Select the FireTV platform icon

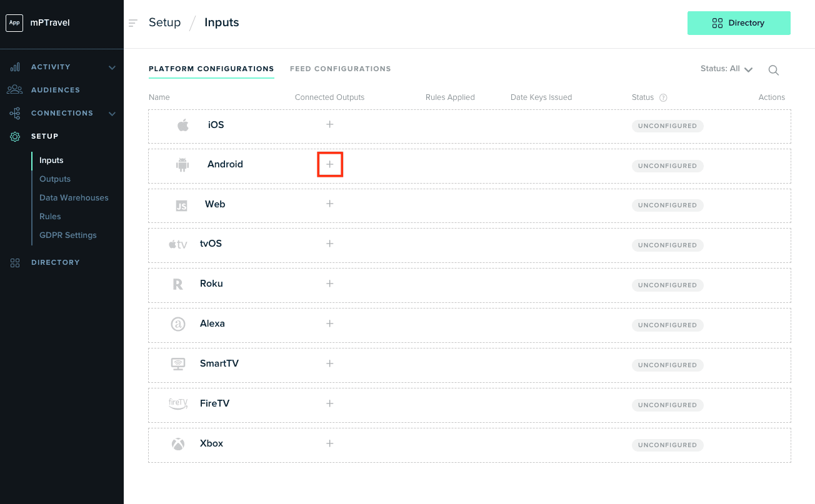(x=178, y=403)
